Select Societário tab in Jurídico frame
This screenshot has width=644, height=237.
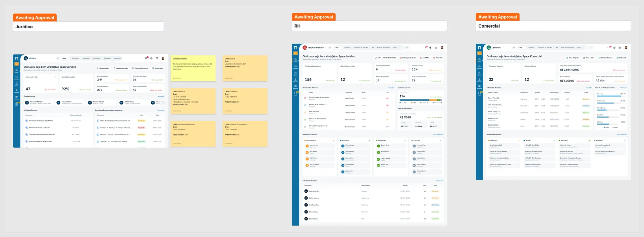coord(86,58)
